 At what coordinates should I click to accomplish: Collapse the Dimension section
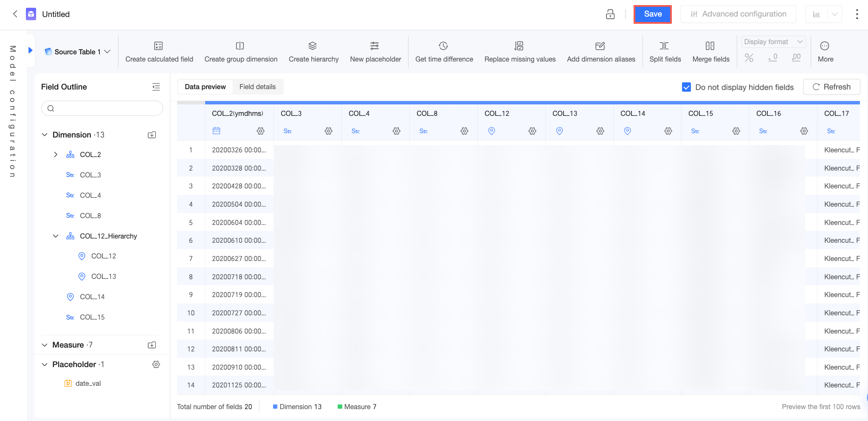(x=45, y=135)
